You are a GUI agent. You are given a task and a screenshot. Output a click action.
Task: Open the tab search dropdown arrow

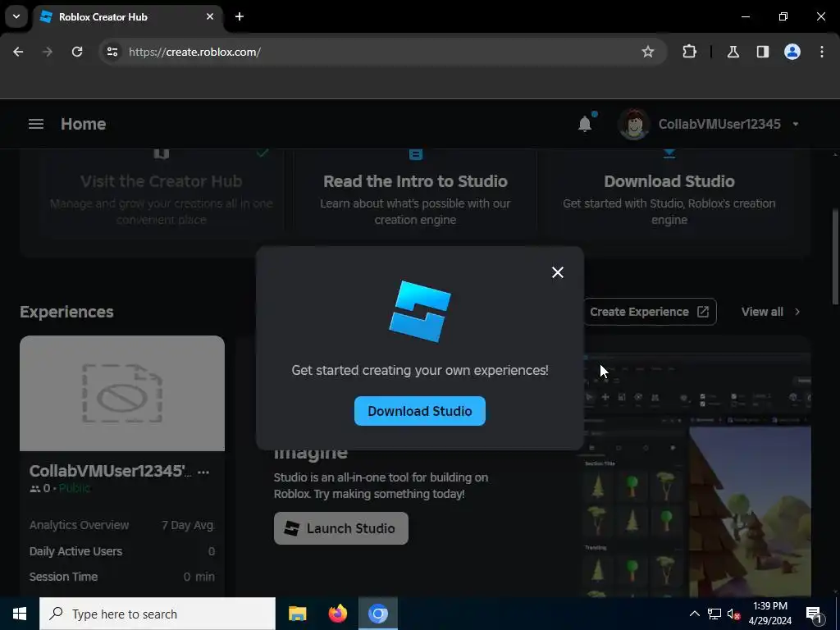pos(16,16)
